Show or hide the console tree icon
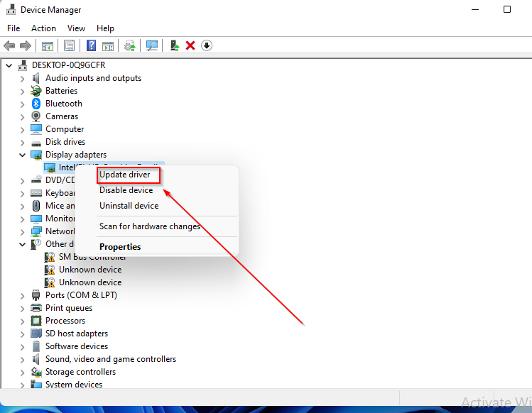Screen dimensions: 532x413 point(48,46)
